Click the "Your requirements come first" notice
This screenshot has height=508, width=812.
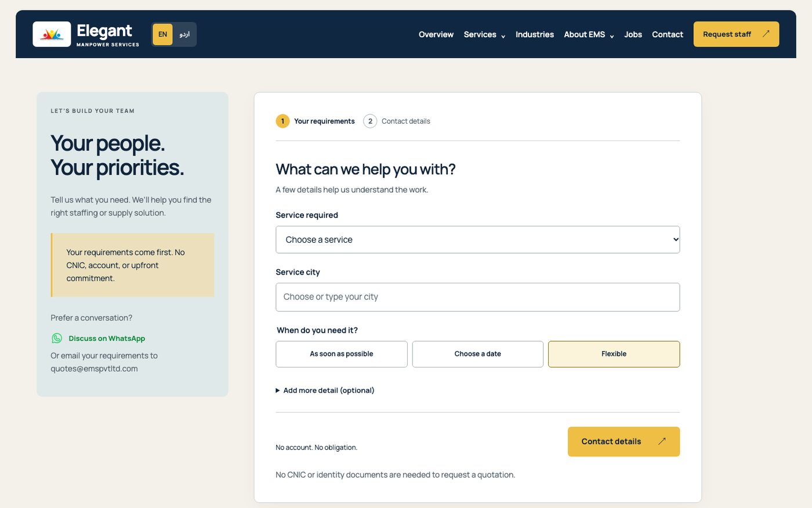click(132, 265)
